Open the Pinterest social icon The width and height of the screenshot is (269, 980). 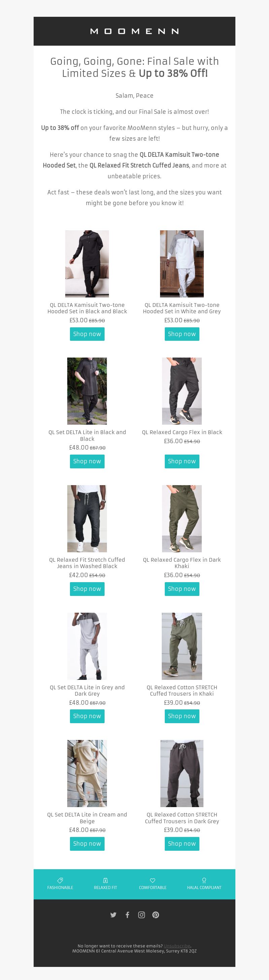(155, 915)
